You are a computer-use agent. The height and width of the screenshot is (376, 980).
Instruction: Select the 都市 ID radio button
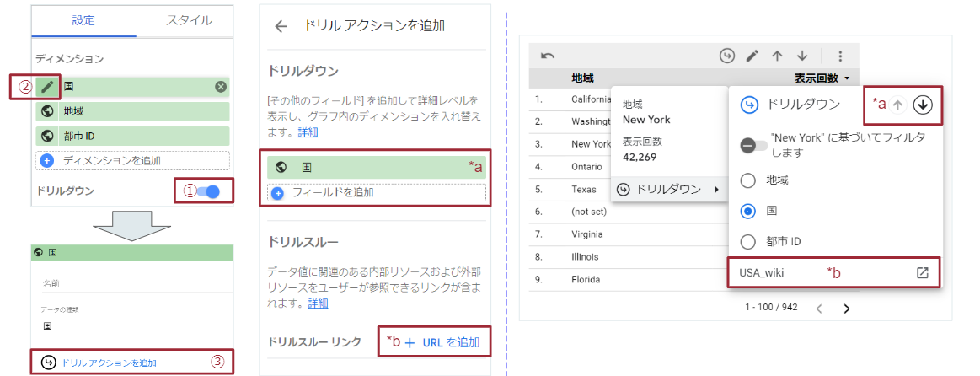pos(747,242)
